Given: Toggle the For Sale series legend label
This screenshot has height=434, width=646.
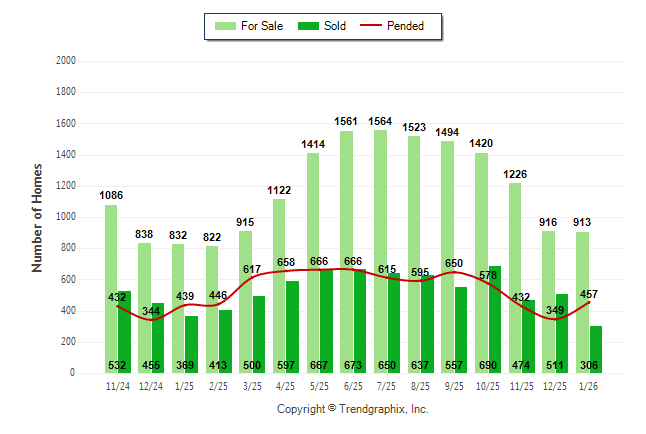Looking at the screenshot, I should [x=262, y=26].
